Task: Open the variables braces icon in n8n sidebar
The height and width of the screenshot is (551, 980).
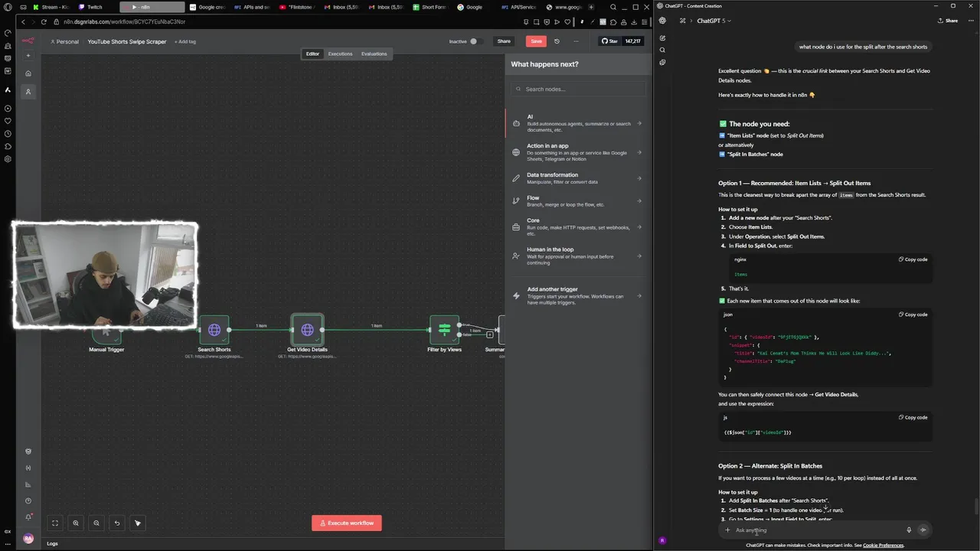Action: [x=28, y=468]
